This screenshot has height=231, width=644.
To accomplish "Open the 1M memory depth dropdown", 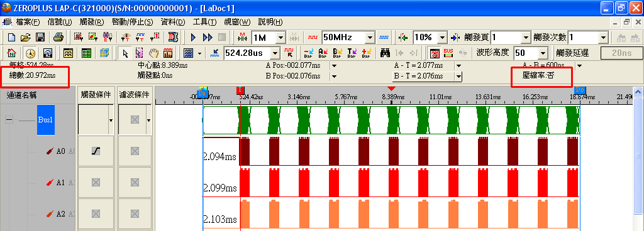I will coord(281,38).
